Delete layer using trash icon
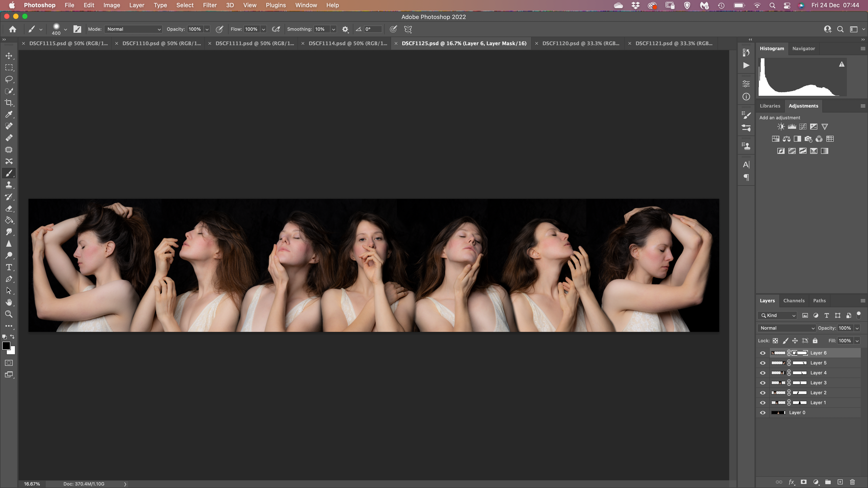This screenshot has width=868, height=488. click(852, 482)
